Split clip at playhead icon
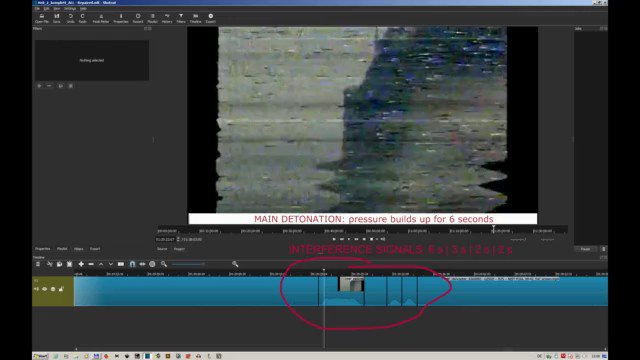The image size is (640, 360). pyautogui.click(x=121, y=264)
